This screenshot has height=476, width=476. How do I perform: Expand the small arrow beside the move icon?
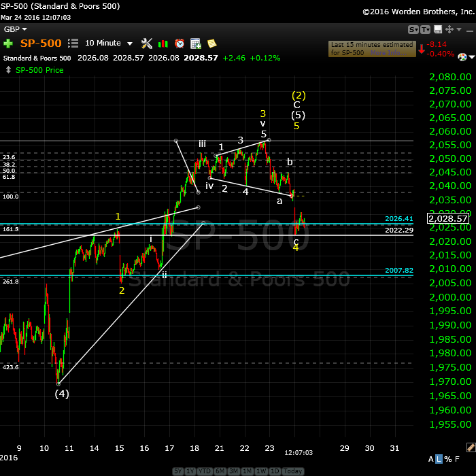point(459,29)
